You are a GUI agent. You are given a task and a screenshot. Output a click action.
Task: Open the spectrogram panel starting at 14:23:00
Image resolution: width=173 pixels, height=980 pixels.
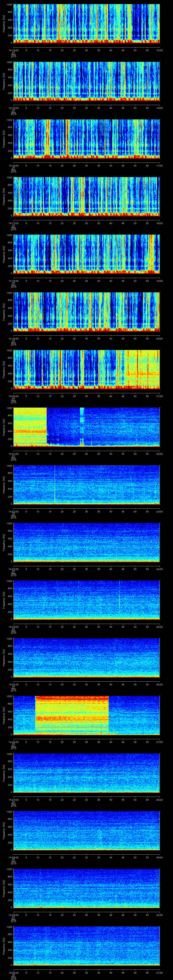(87, 542)
